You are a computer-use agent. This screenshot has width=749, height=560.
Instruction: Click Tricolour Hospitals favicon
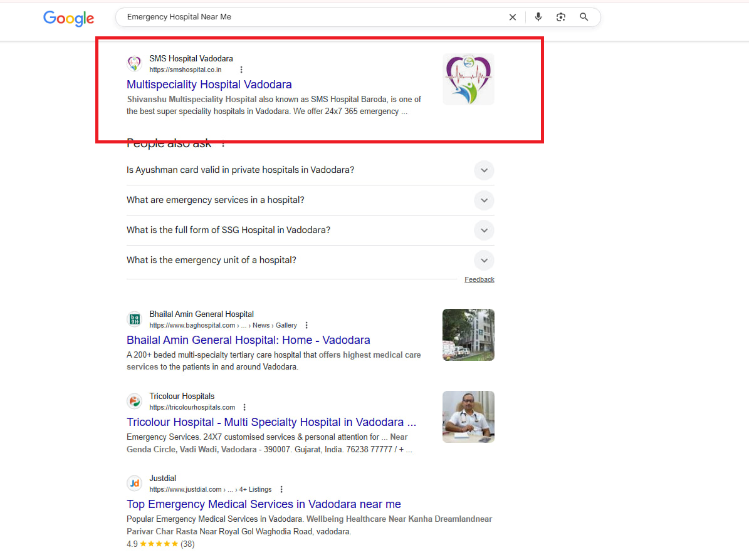coord(135,401)
